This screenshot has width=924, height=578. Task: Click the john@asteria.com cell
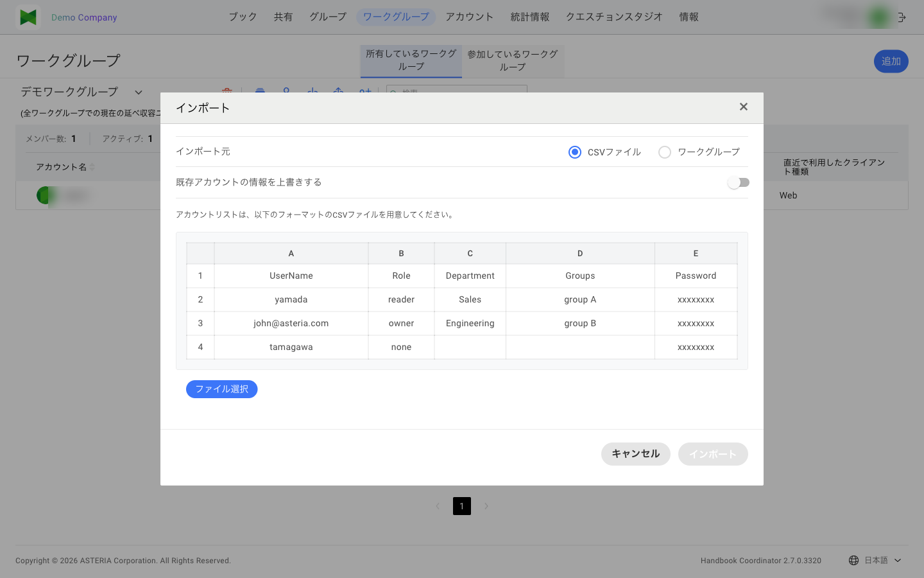click(291, 324)
